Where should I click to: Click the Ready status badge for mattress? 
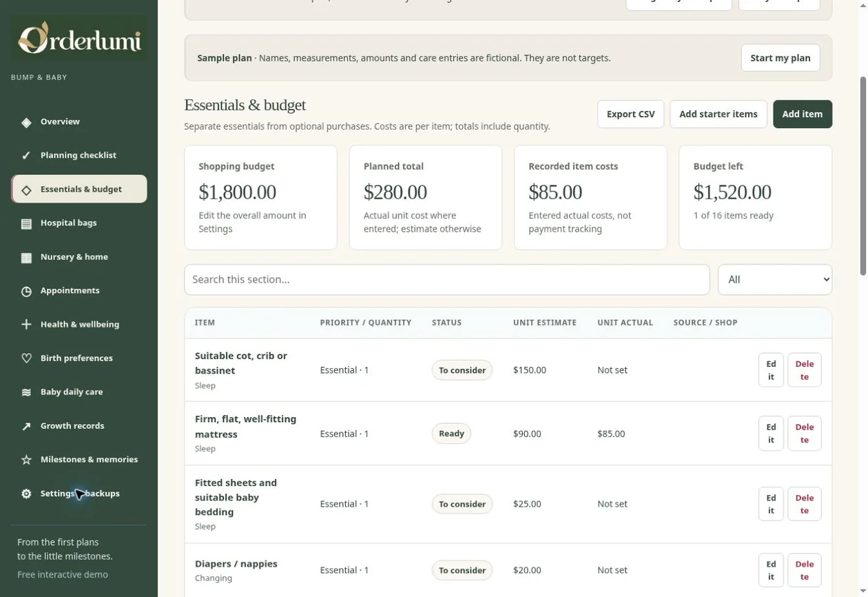pos(451,434)
